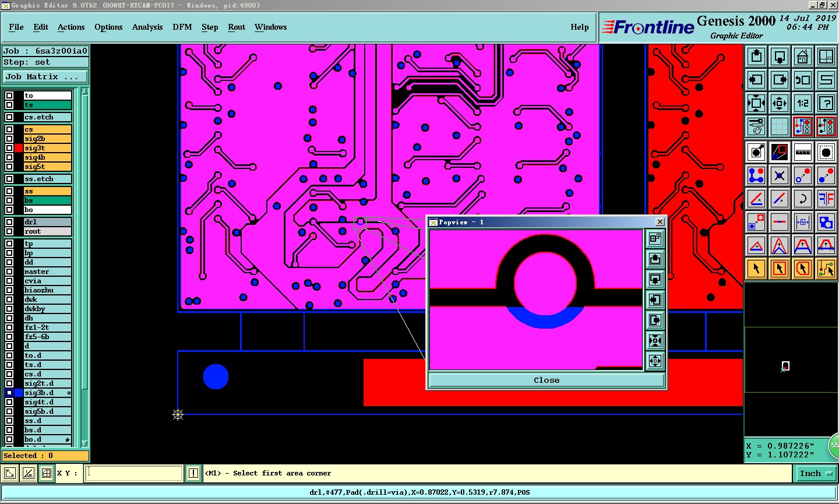Click the blue connected nodes icon

click(756, 175)
